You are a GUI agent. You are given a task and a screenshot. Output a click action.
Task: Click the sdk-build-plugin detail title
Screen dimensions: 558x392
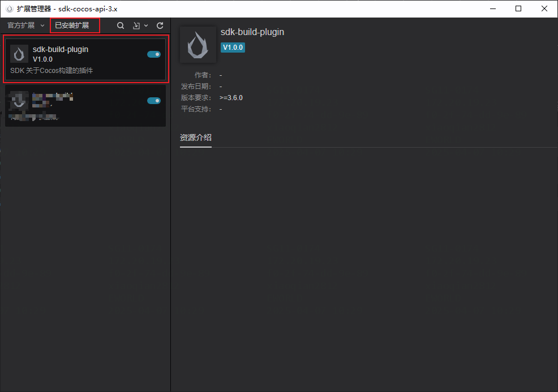[x=252, y=32]
